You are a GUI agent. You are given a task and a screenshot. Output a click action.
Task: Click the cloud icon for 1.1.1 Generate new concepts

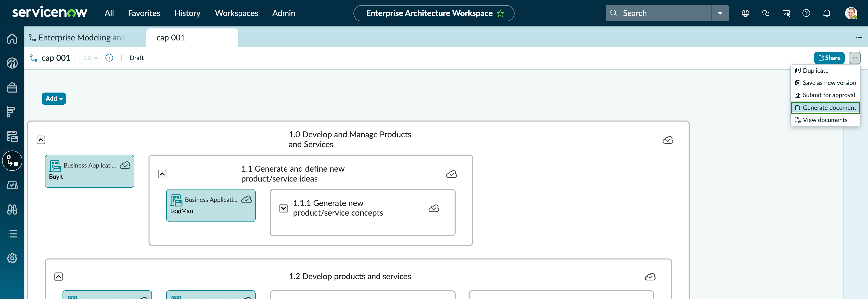434,208
